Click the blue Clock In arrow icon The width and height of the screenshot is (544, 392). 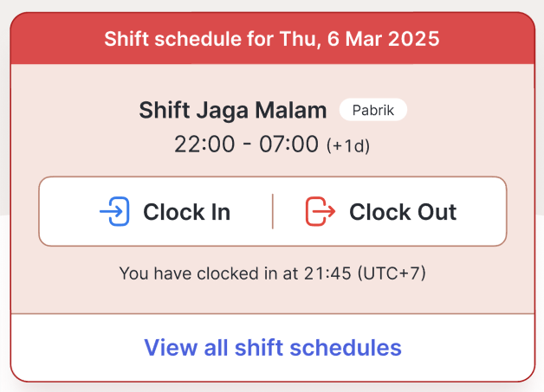pos(114,212)
